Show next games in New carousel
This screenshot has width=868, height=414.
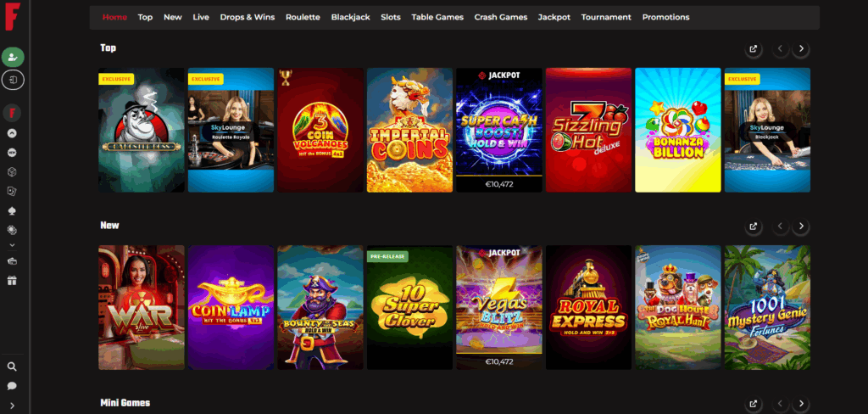(x=801, y=227)
